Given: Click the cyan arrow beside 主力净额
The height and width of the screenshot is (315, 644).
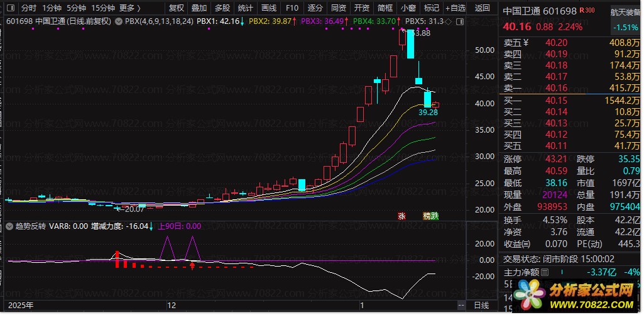Looking at the screenshot, I should coord(563,272).
